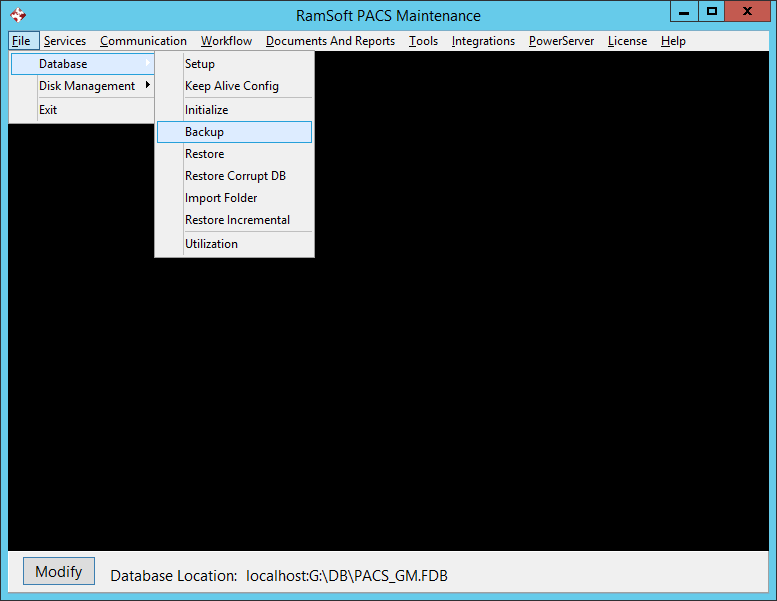Open the Integrations menu
Screen dimensions: 777x601
tap(483, 41)
